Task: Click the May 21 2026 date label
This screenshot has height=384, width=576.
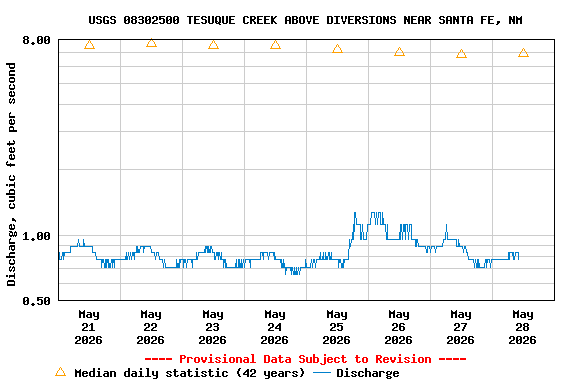Action: [x=89, y=327]
